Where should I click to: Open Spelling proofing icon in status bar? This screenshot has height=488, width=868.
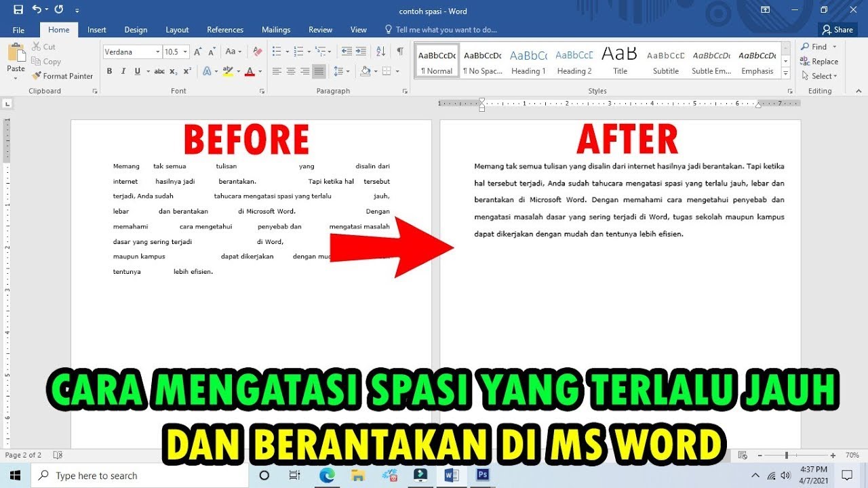[58, 455]
